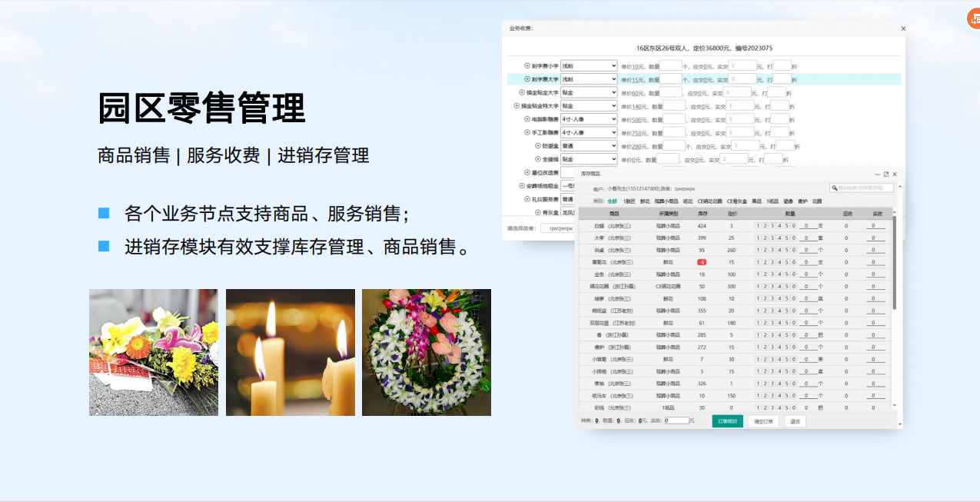Click the green 订单核对 button
The width and height of the screenshot is (980, 502).
pos(728,421)
